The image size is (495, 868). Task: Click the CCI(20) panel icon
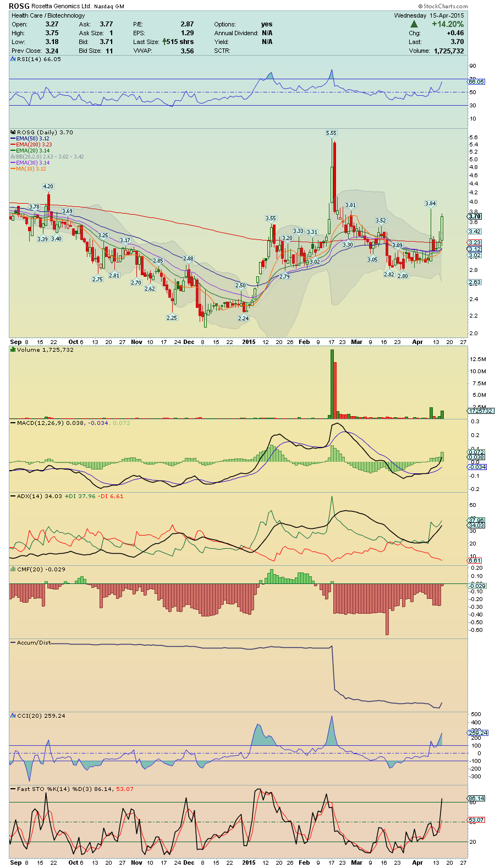pyautogui.click(x=13, y=716)
